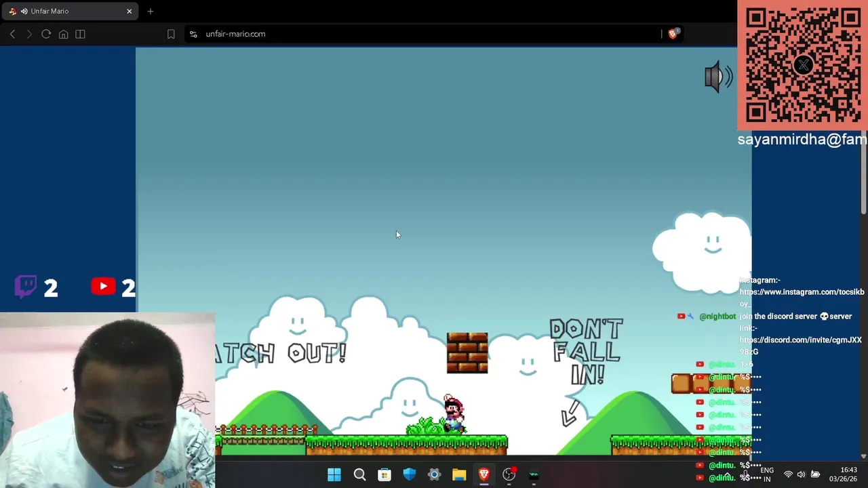The image size is (868, 488).
Task: Reload the unfair-mario.com page
Action: point(46,34)
